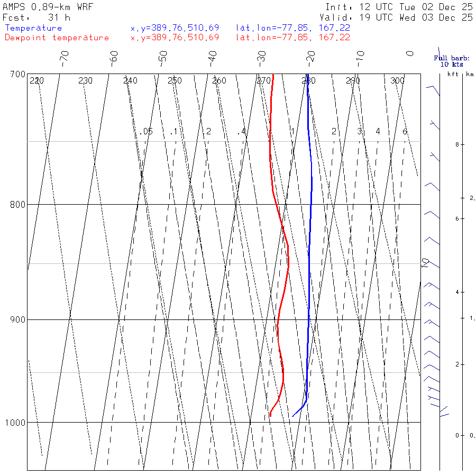This screenshot has width=476, height=476.
Task: Click the blue x,y=389.76,510.69 coordinates text
Action: 175,28
